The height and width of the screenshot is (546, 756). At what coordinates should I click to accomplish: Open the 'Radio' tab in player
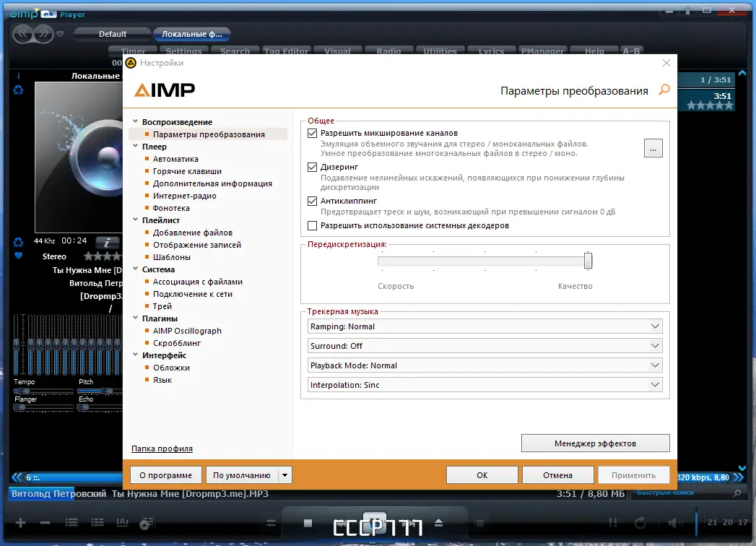(388, 51)
